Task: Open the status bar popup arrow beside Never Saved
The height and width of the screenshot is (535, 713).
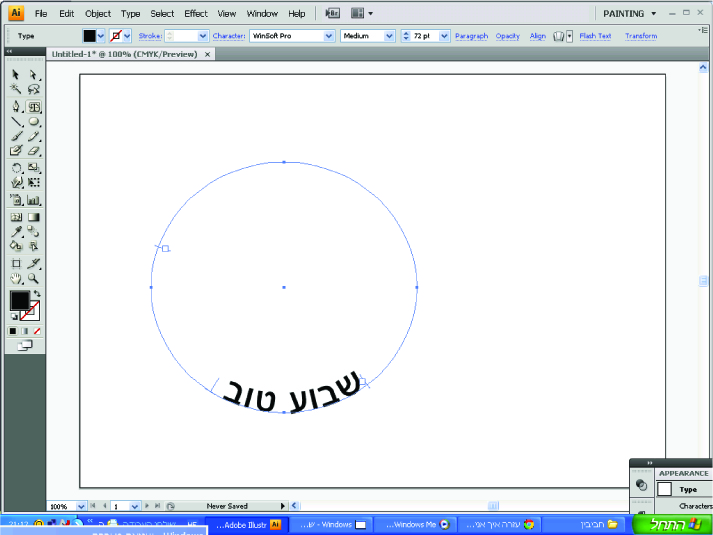Action: [282, 506]
